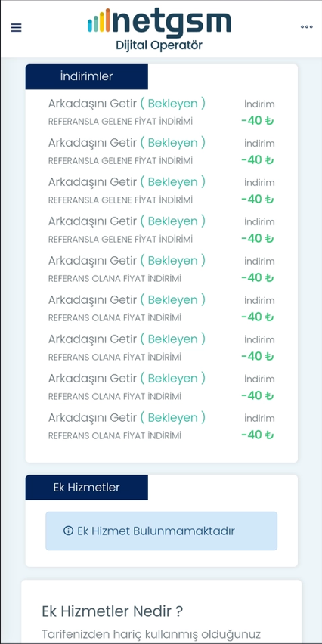Click the info icon beside Ek Hizmet Bulunmamaktadır
The width and height of the screenshot is (322, 644).
tap(68, 531)
